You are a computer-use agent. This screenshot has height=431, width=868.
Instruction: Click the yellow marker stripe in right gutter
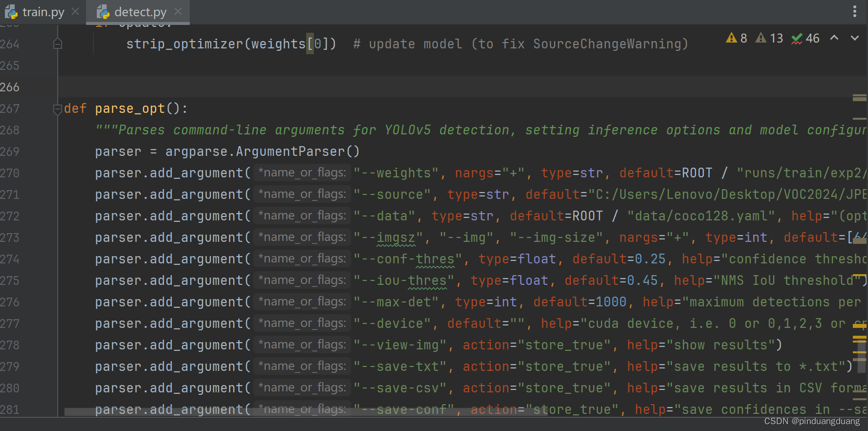859,337
